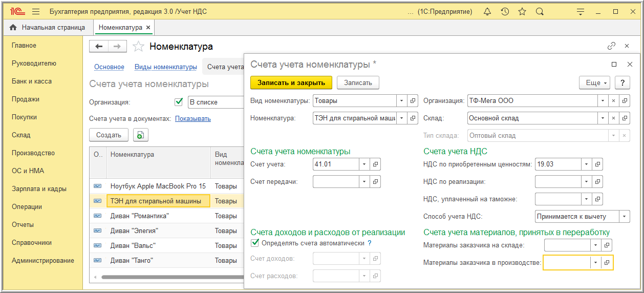
Task: Click the Записать button
Action: (x=358, y=82)
